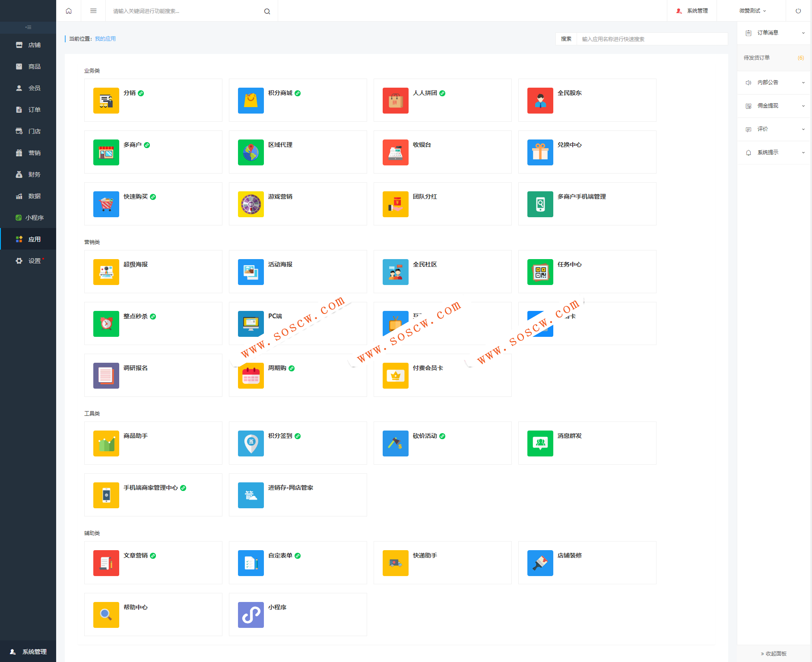Open the 收银台 cash register icon
Screen dimensions: 812x662
pyautogui.click(x=395, y=152)
